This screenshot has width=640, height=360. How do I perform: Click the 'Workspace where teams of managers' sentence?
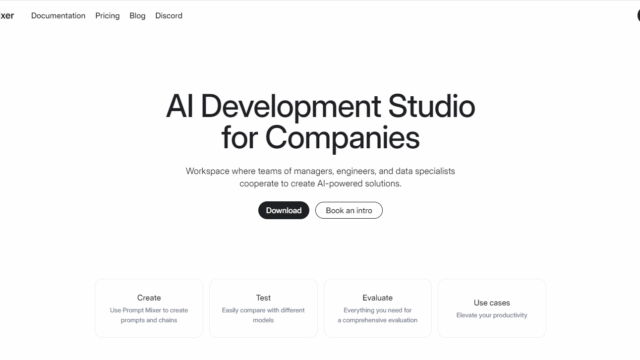coord(320,171)
